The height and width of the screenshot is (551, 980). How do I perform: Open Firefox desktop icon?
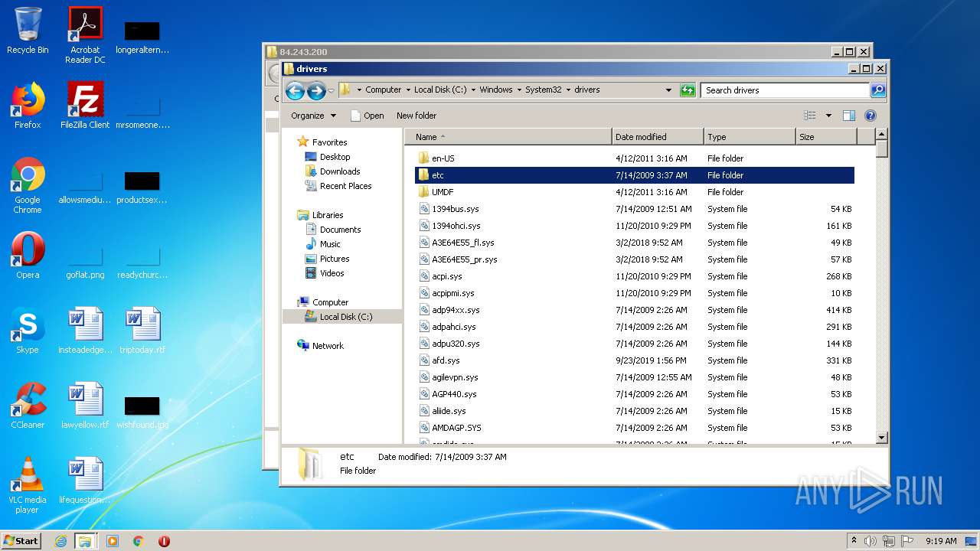(x=28, y=106)
